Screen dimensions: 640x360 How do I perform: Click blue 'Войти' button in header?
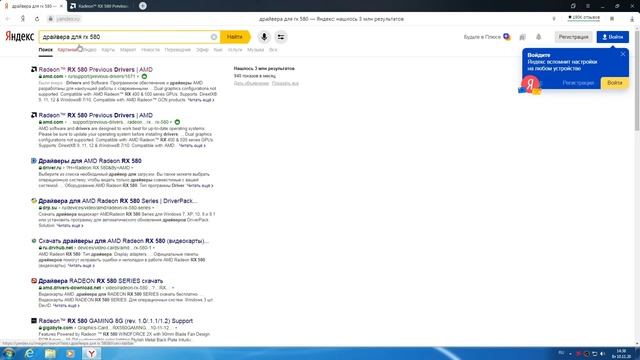(613, 37)
